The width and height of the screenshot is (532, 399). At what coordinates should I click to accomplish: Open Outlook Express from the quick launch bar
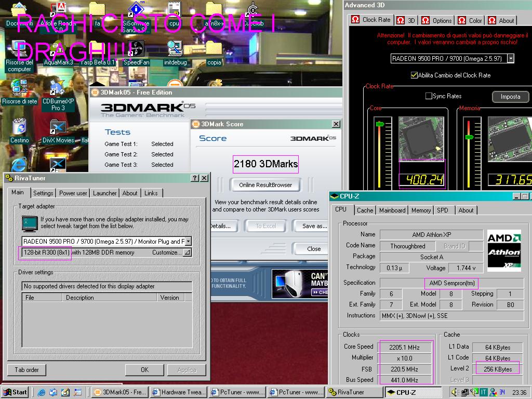54,392
